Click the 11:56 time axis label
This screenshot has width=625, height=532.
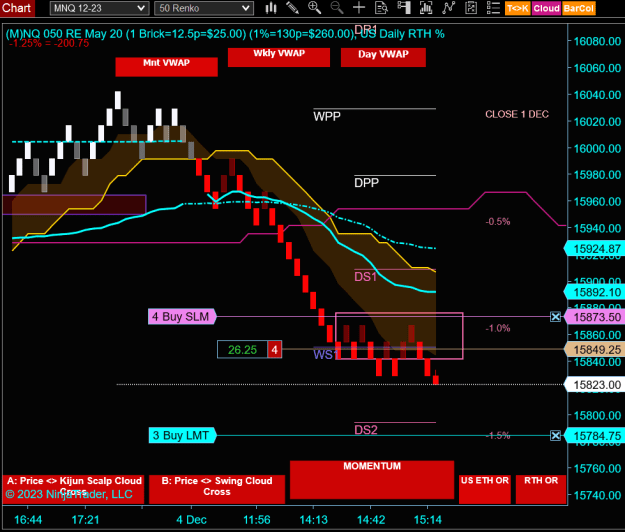256,520
